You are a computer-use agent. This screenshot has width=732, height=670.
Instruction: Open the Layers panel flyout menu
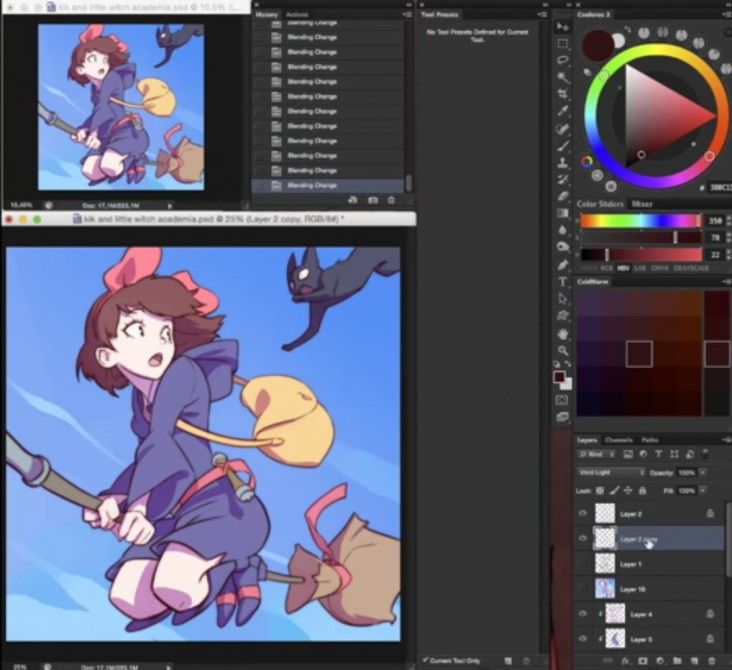[727, 440]
